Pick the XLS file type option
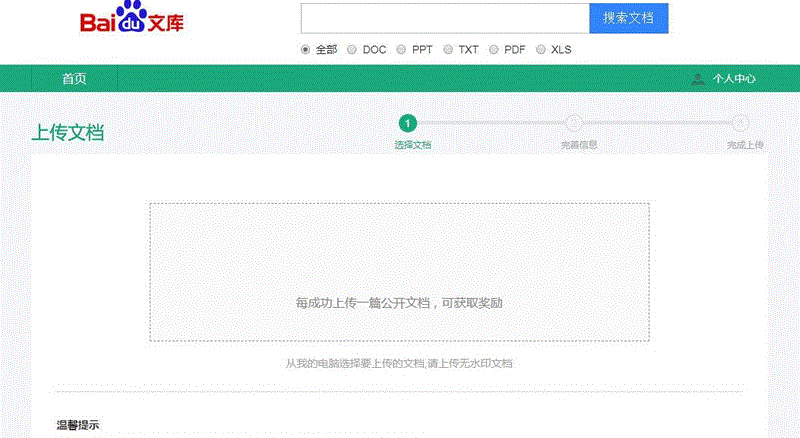Image resolution: width=800 pixels, height=438 pixels. 541,49
